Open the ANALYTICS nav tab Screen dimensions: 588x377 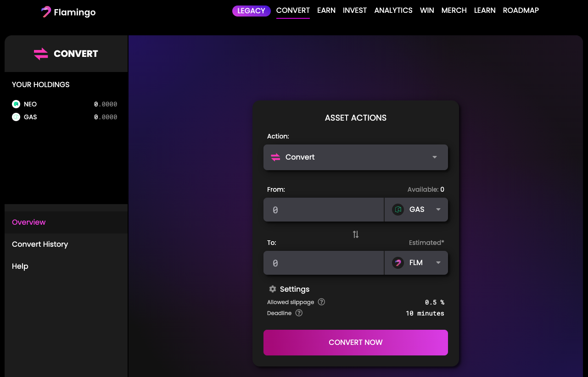(393, 10)
